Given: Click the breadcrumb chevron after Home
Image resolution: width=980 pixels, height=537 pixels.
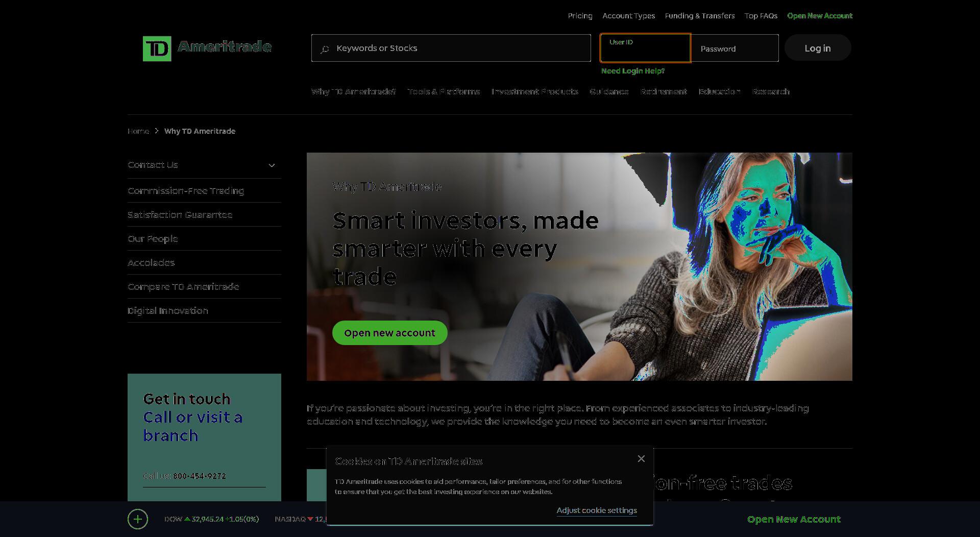Looking at the screenshot, I should (157, 131).
